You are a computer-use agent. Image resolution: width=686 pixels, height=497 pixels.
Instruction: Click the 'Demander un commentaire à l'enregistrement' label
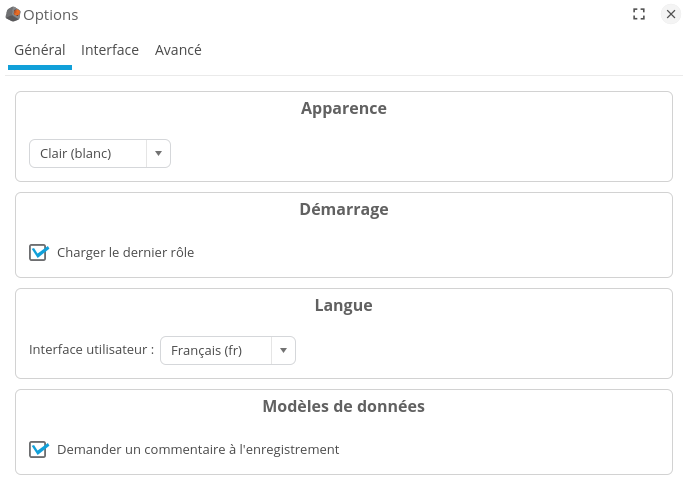pyautogui.click(x=198, y=450)
